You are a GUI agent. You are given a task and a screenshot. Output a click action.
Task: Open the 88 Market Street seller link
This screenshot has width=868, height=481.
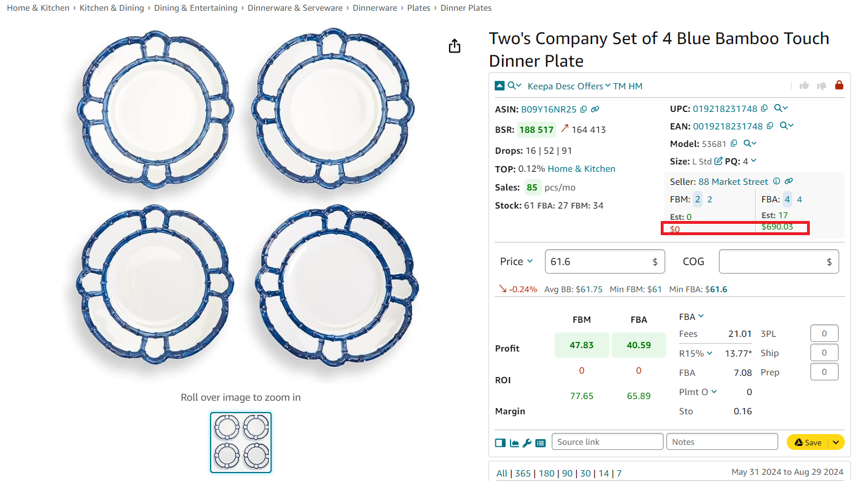(x=734, y=181)
